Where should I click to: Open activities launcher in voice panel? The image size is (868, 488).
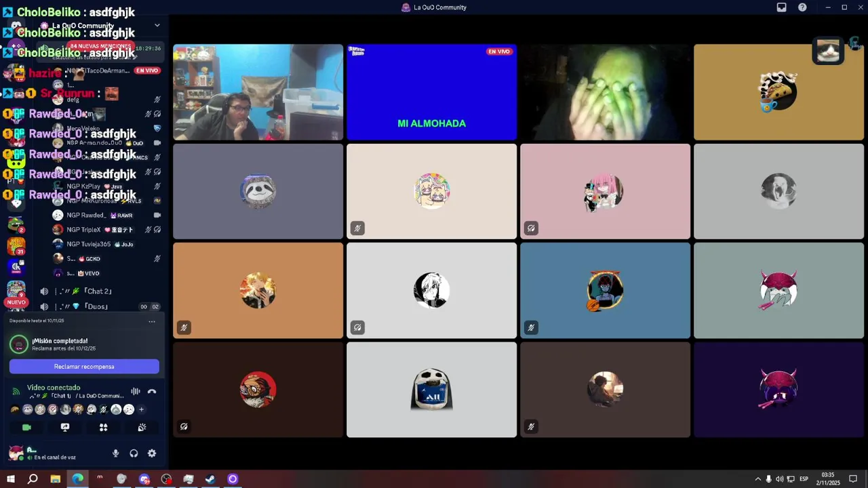click(x=104, y=428)
